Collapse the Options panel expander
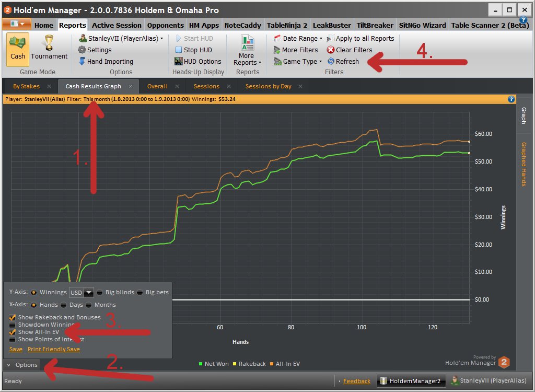 (x=8, y=365)
